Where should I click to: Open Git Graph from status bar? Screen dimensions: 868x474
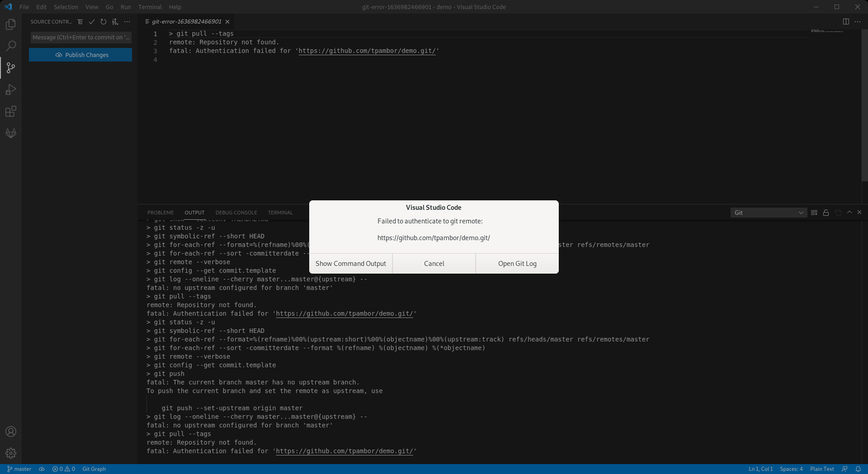(x=94, y=469)
